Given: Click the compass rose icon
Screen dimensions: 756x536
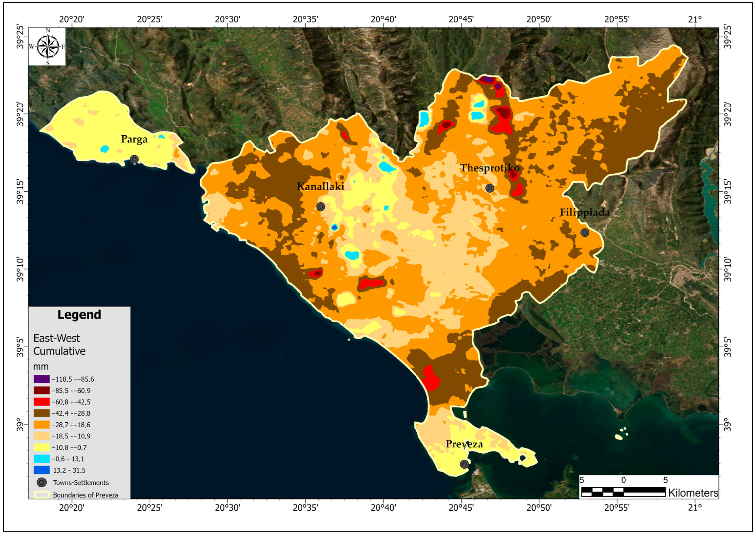Looking at the screenshot, I should (x=48, y=47).
